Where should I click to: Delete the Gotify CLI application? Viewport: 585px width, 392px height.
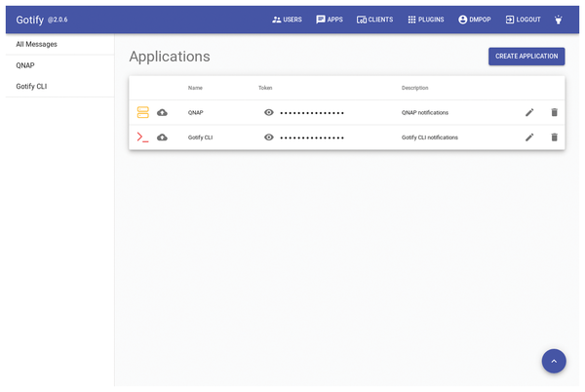[555, 137]
